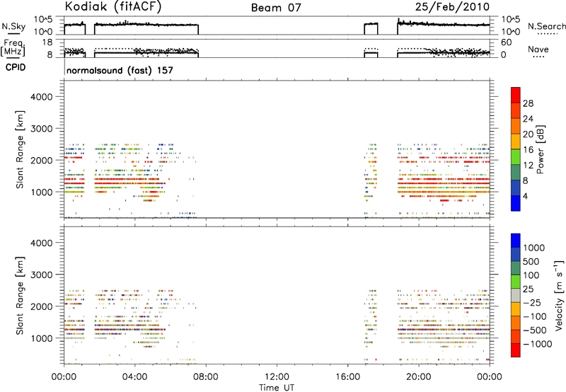The height and width of the screenshot is (392, 566).
Task: Select the 'Freq. [MHz]' axis label
Action: click(x=13, y=48)
